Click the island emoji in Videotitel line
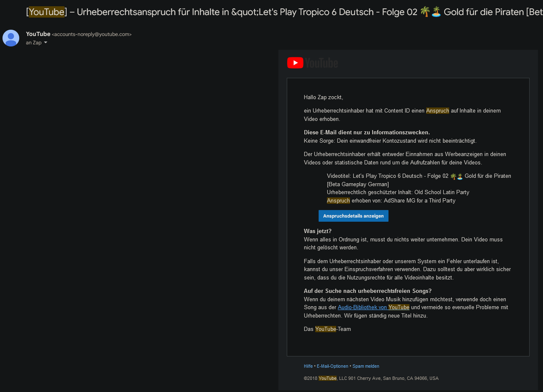 pos(460,177)
